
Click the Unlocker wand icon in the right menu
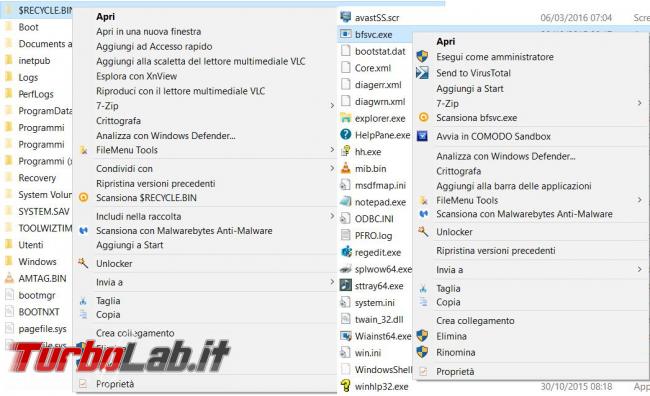pos(423,232)
